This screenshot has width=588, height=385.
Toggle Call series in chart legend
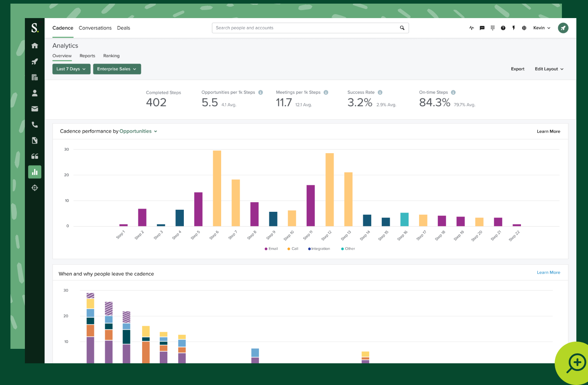pyautogui.click(x=293, y=249)
